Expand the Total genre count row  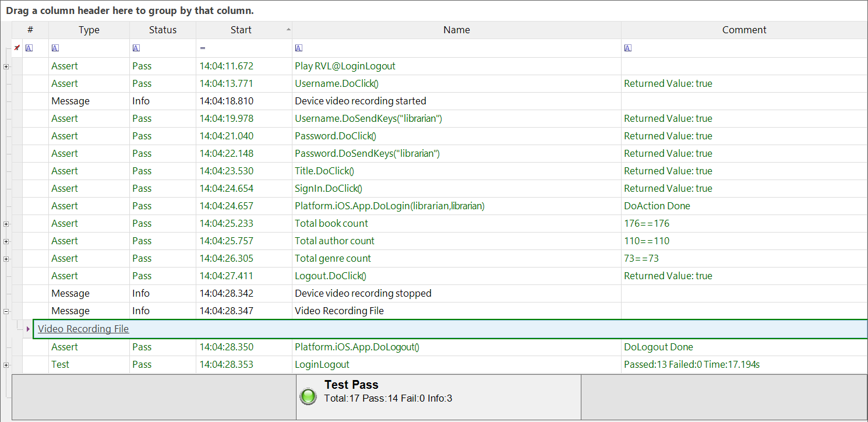pos(6,259)
